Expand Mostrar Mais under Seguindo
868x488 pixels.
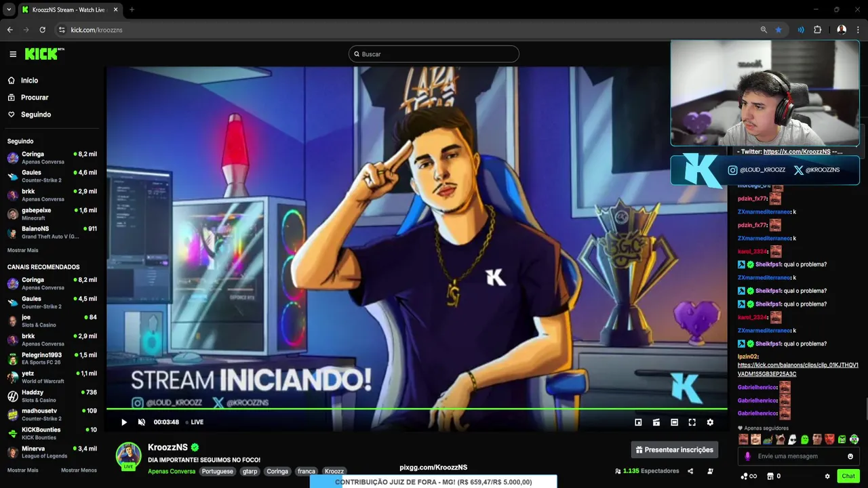point(22,250)
